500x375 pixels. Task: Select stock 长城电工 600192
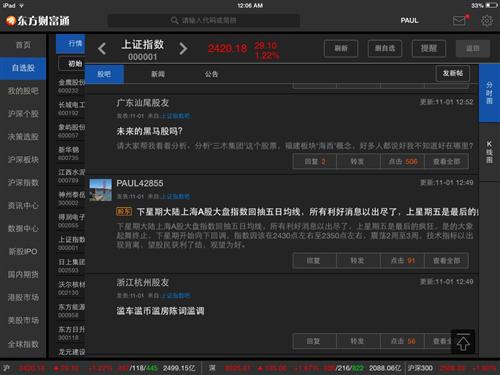point(71,109)
